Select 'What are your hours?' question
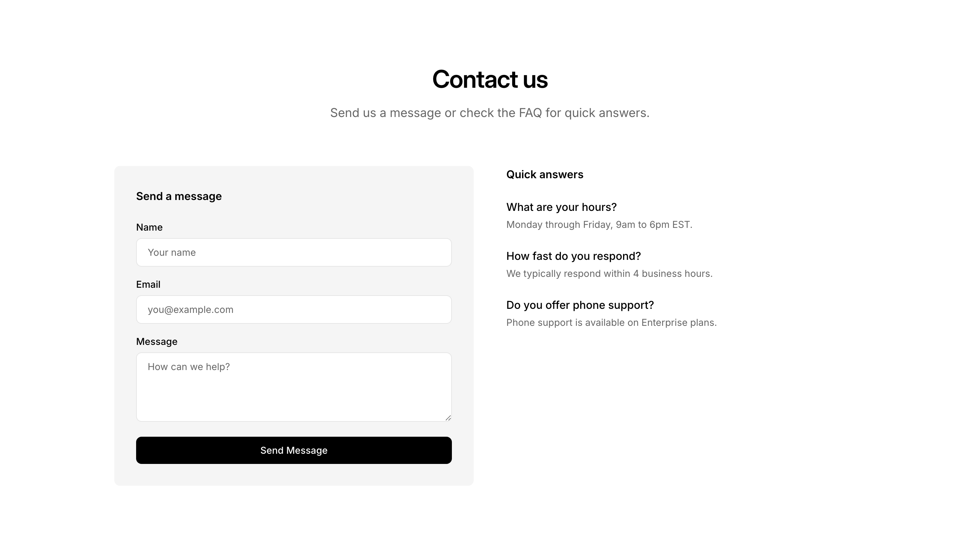 (x=561, y=207)
